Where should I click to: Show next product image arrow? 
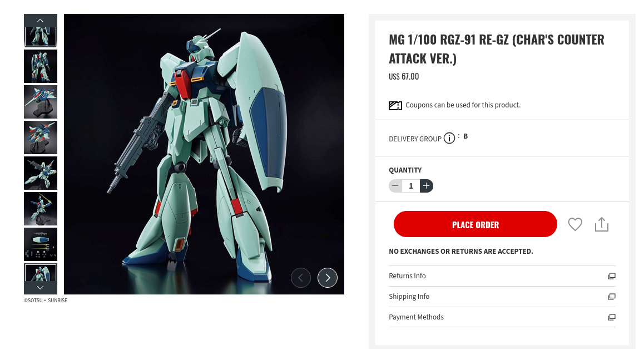click(x=328, y=278)
